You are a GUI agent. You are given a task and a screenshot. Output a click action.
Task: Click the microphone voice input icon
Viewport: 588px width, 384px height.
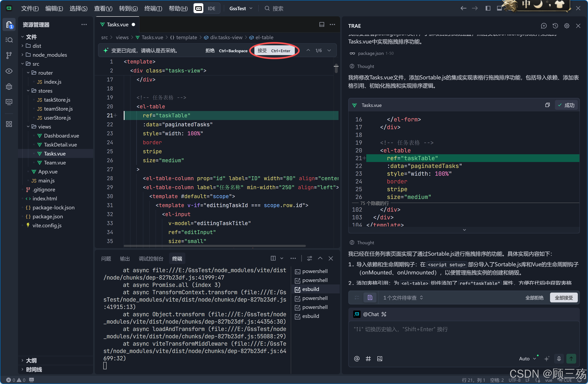point(559,358)
